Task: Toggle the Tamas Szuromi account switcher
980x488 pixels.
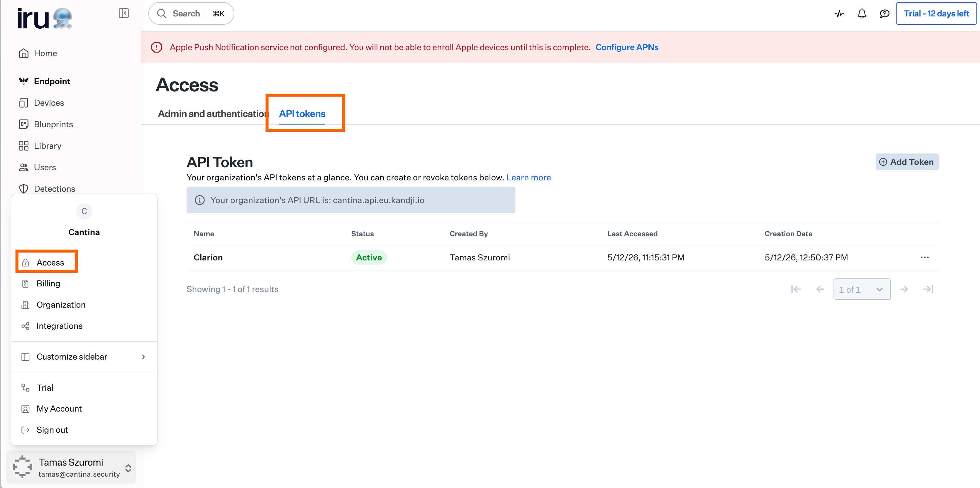Action: [x=71, y=467]
